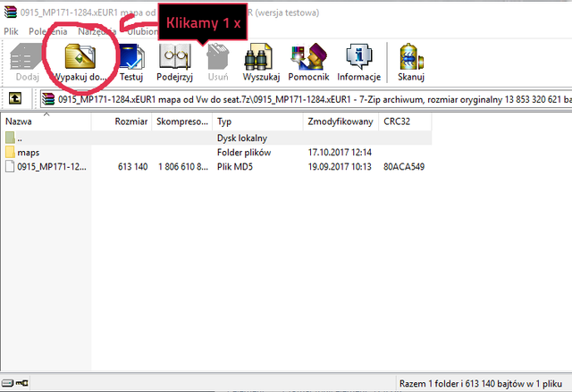Open Podejrzyj file viewer
The height and width of the screenshot is (392, 572).
point(175,56)
